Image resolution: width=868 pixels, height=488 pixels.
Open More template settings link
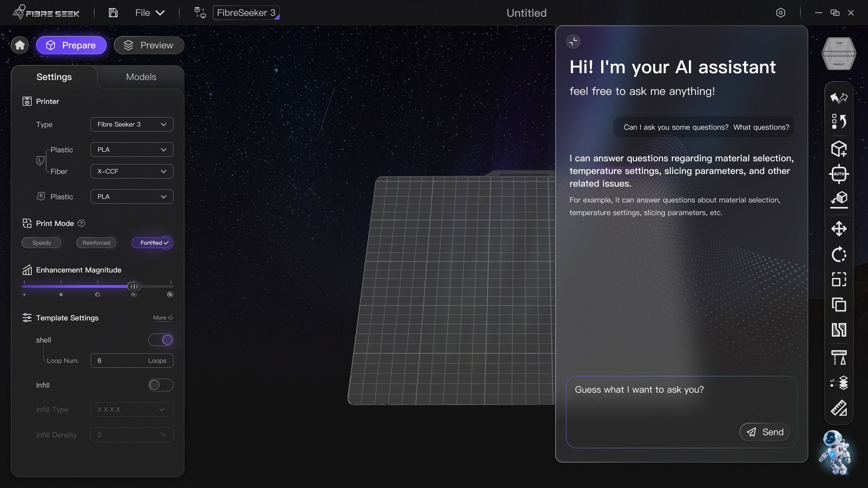coord(163,318)
